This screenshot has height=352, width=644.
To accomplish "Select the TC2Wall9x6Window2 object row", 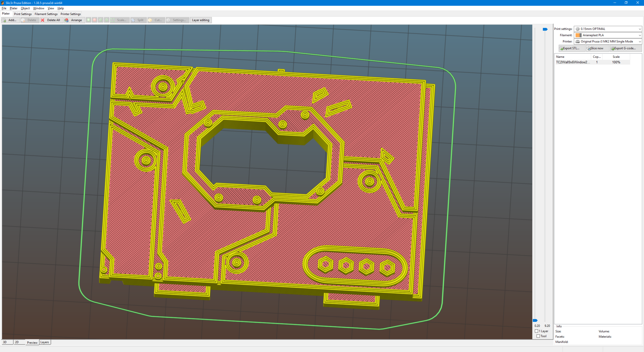I will click(592, 62).
